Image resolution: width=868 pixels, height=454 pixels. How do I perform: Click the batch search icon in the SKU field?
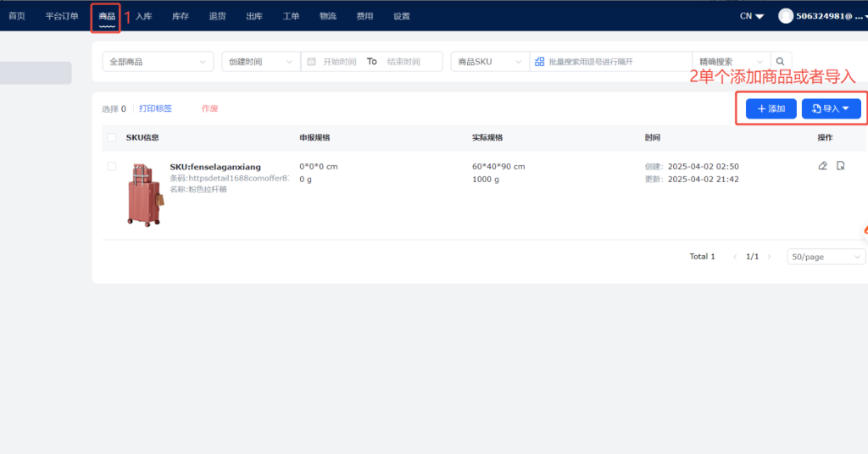pyautogui.click(x=540, y=62)
